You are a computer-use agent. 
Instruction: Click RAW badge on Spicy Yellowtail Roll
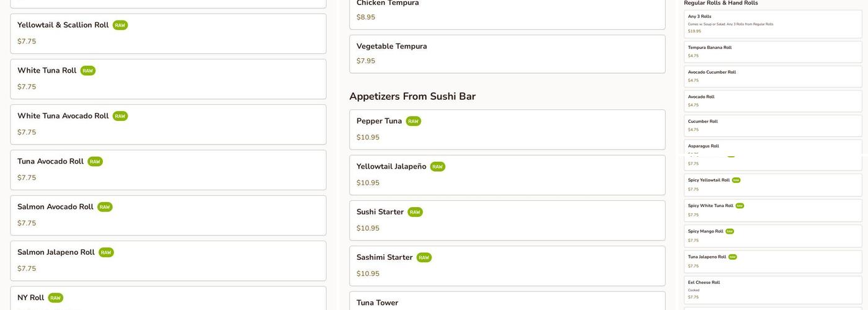coord(736,180)
